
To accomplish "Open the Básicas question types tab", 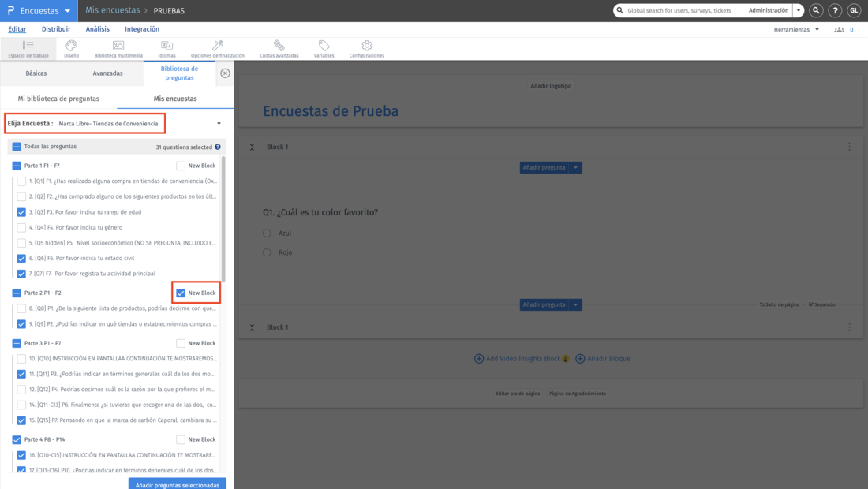I will (36, 73).
